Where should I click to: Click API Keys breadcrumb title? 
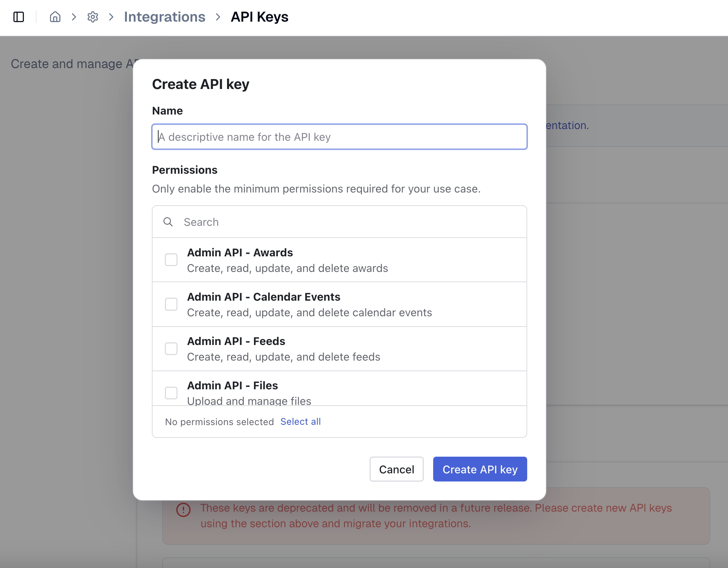coord(259,17)
